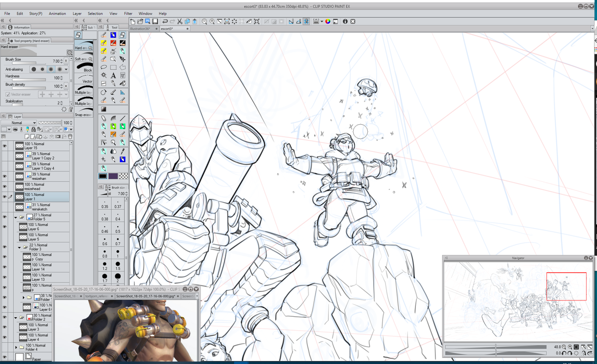Viewport: 597px width, 364px height.
Task: Select the Text tool (A icon)
Action: coord(113,75)
